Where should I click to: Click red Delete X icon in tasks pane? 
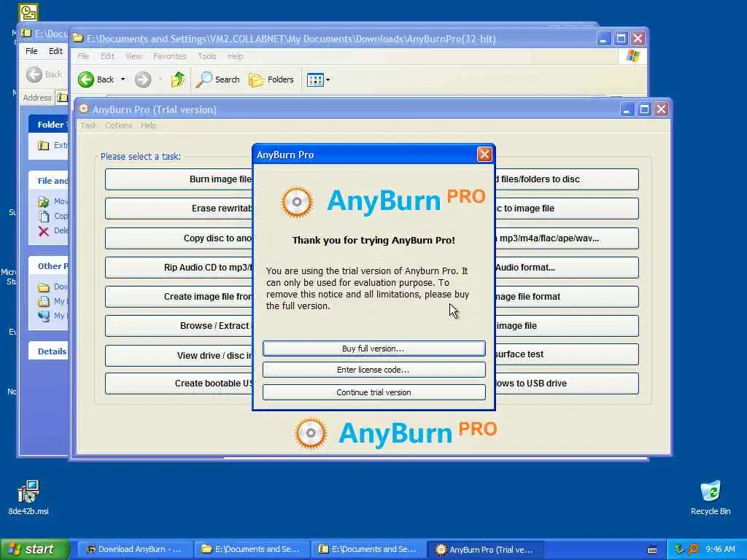[43, 231]
